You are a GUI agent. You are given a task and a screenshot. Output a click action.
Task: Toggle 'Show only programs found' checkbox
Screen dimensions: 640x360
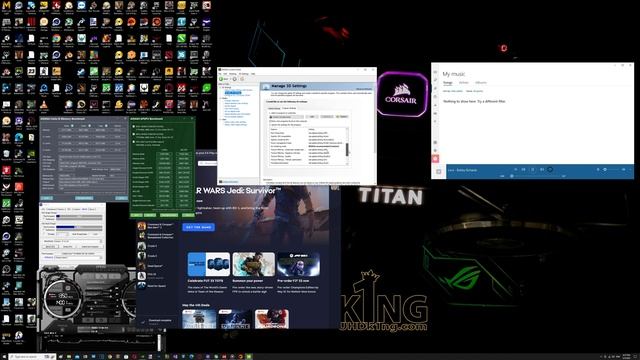tap(270, 121)
